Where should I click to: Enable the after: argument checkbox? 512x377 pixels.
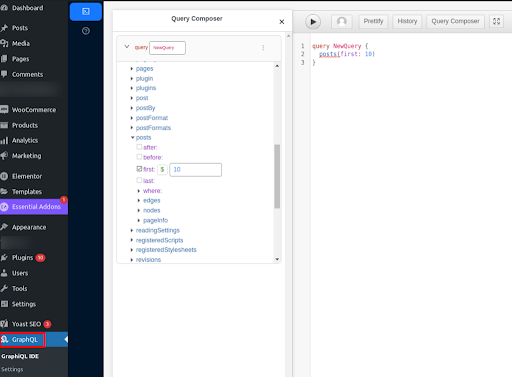coord(139,147)
